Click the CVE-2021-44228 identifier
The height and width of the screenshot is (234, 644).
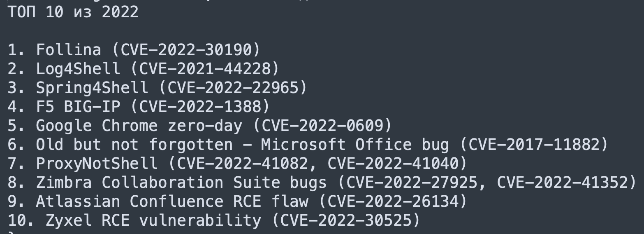[204, 69]
